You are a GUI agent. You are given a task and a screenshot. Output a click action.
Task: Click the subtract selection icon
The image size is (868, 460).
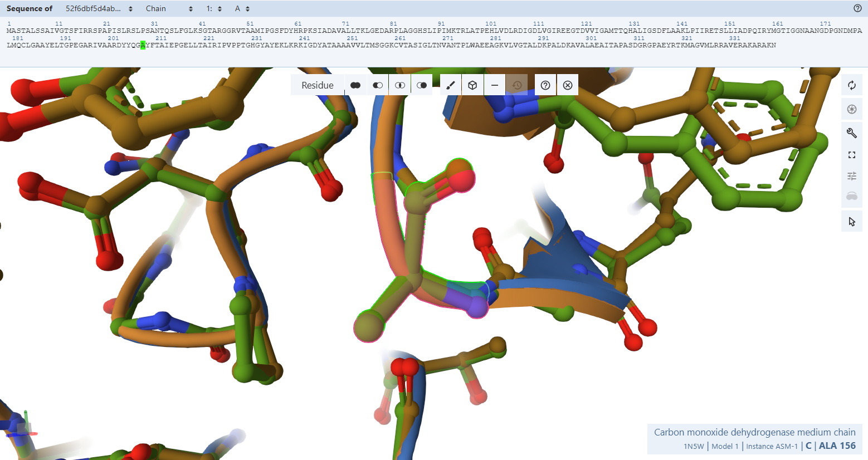coord(378,85)
